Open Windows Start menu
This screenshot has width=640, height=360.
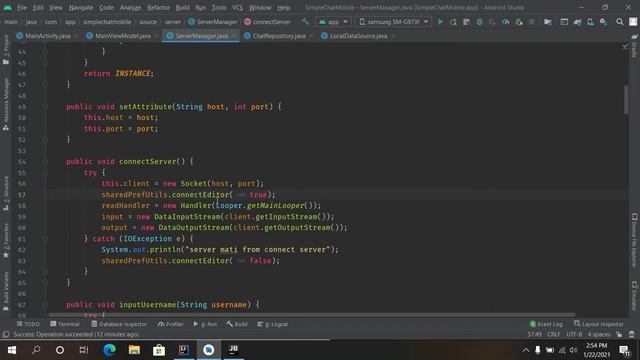12,350
